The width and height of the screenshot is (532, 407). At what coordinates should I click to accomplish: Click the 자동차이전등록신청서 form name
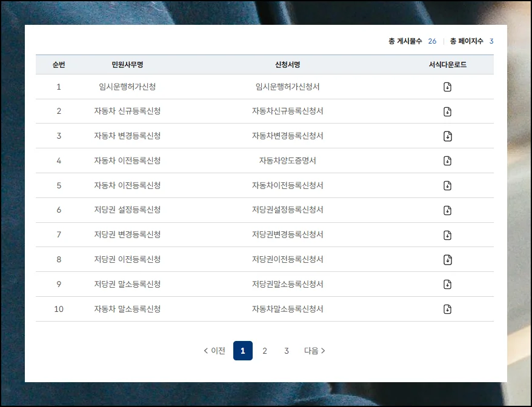pyautogui.click(x=287, y=185)
